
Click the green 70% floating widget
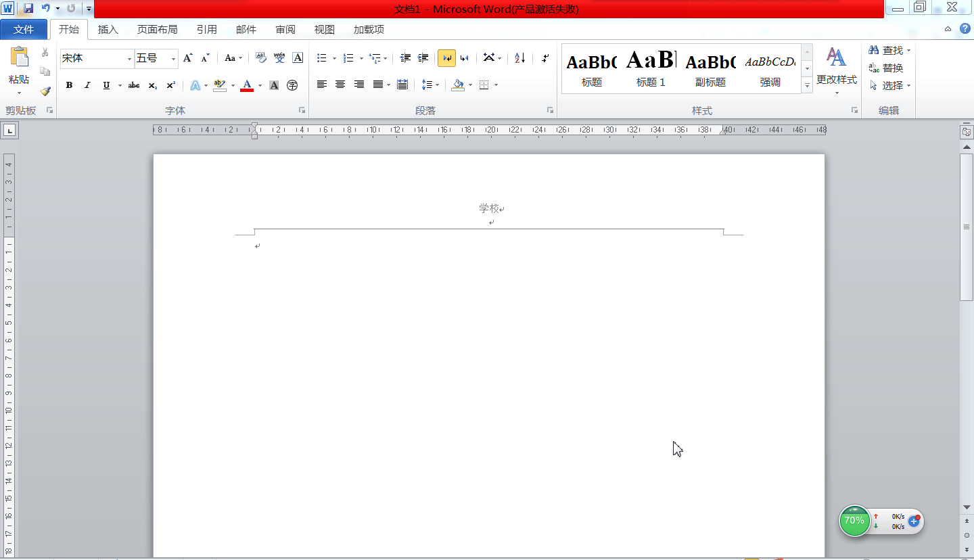[854, 521]
